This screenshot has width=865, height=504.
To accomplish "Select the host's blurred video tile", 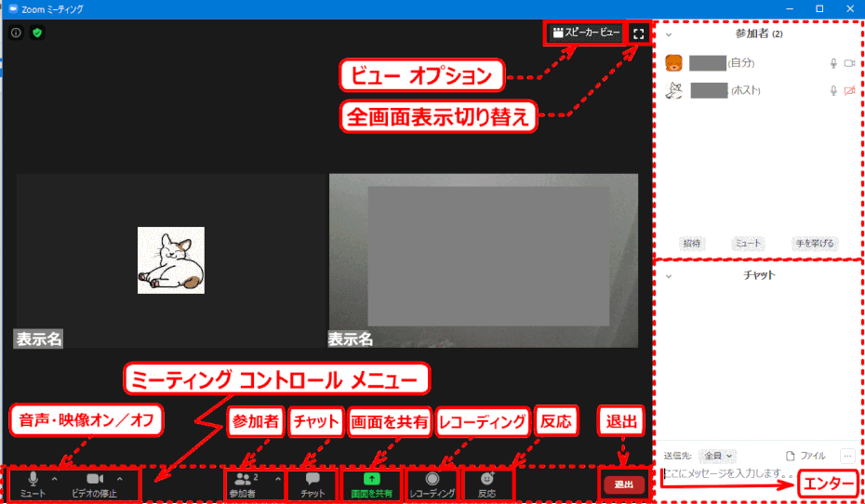I will point(484,260).
